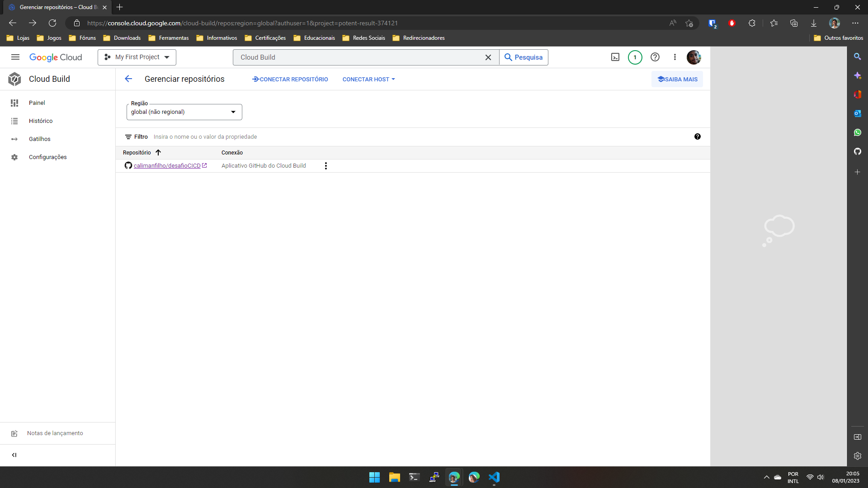Click the back arrow beside Gerenciar repositórios
The width and height of the screenshot is (868, 488).
pos(128,79)
